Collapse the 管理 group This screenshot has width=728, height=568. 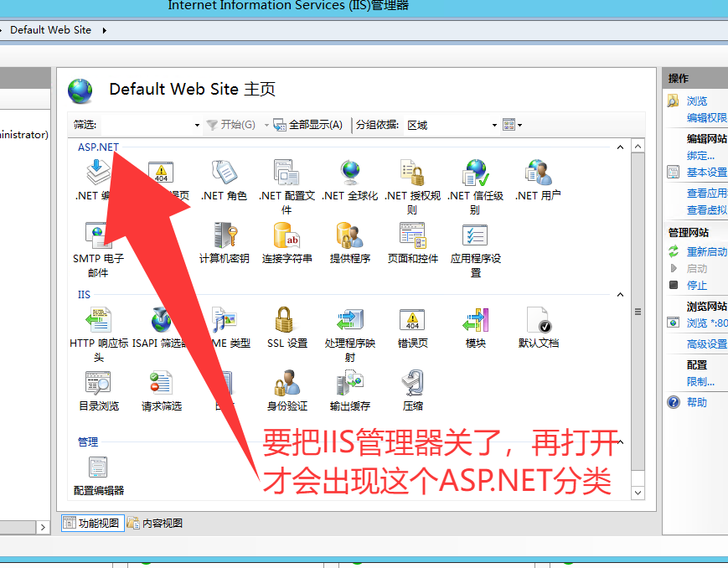(621, 441)
